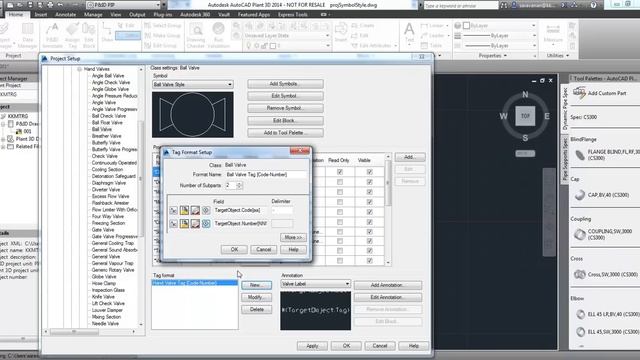
Task: Select Class Properties icon for TargetObject.Number row
Action: point(173,224)
